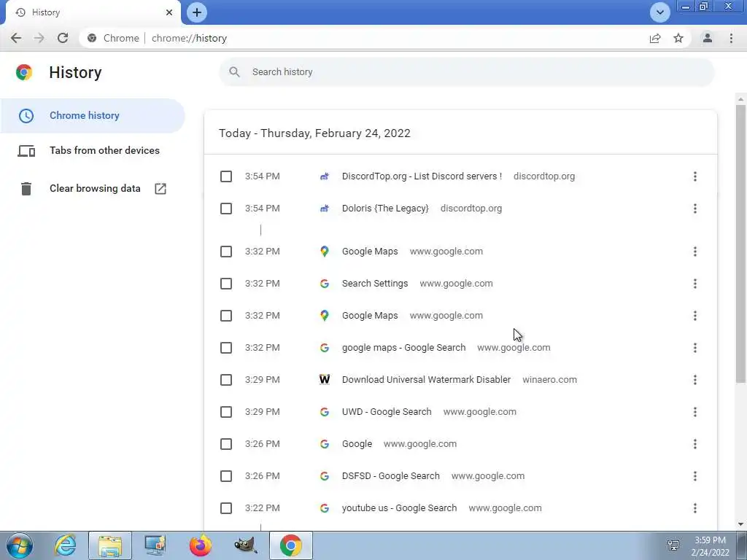Select Chrome history in the sidebar

click(x=93, y=116)
